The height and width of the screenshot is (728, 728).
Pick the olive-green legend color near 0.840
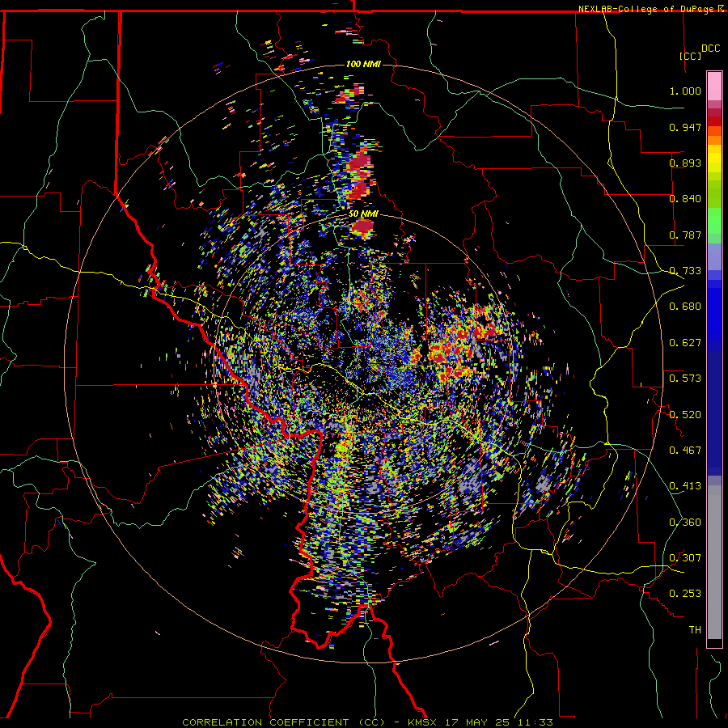(x=714, y=194)
